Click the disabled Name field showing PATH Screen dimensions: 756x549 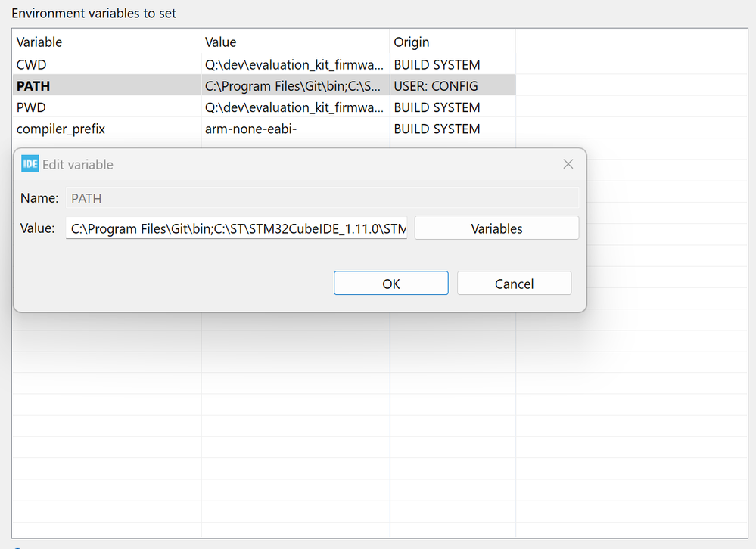click(322, 198)
